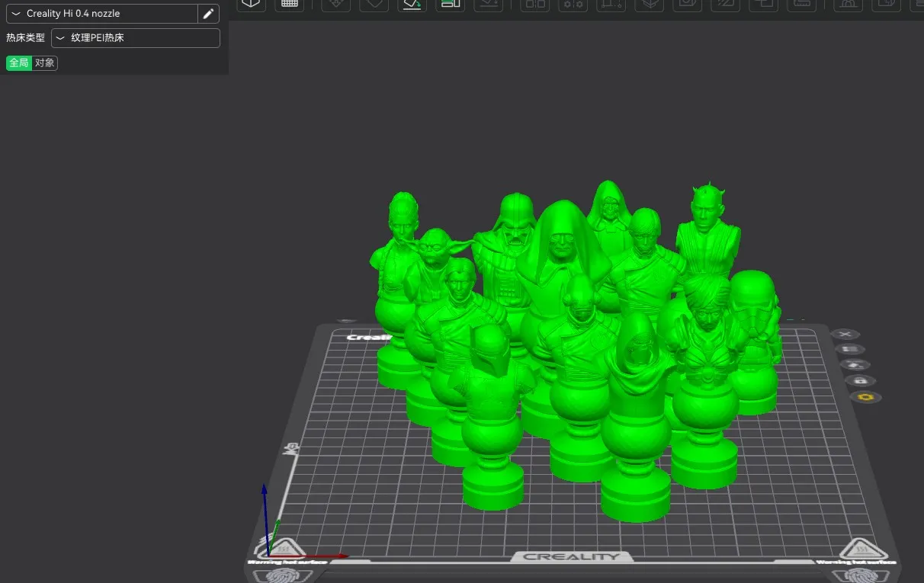Select the hooded Emperor bust in the center
The width and height of the screenshot is (924, 583).
[562, 251]
